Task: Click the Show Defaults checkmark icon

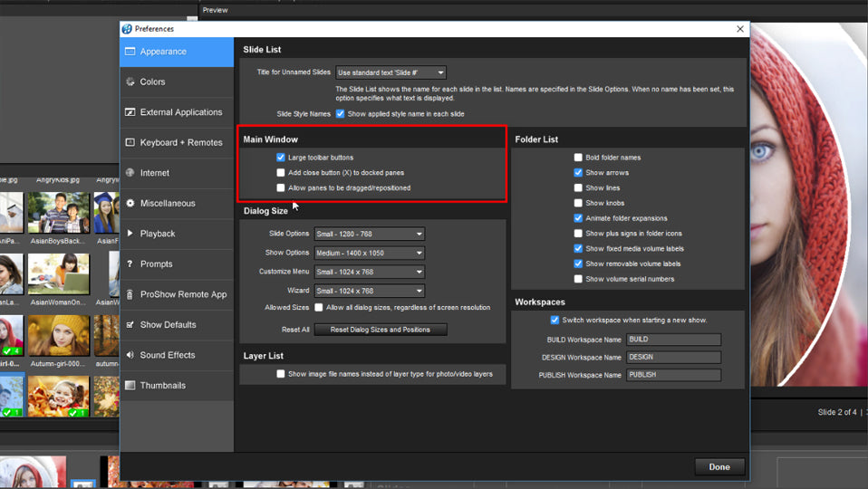Action: point(130,325)
